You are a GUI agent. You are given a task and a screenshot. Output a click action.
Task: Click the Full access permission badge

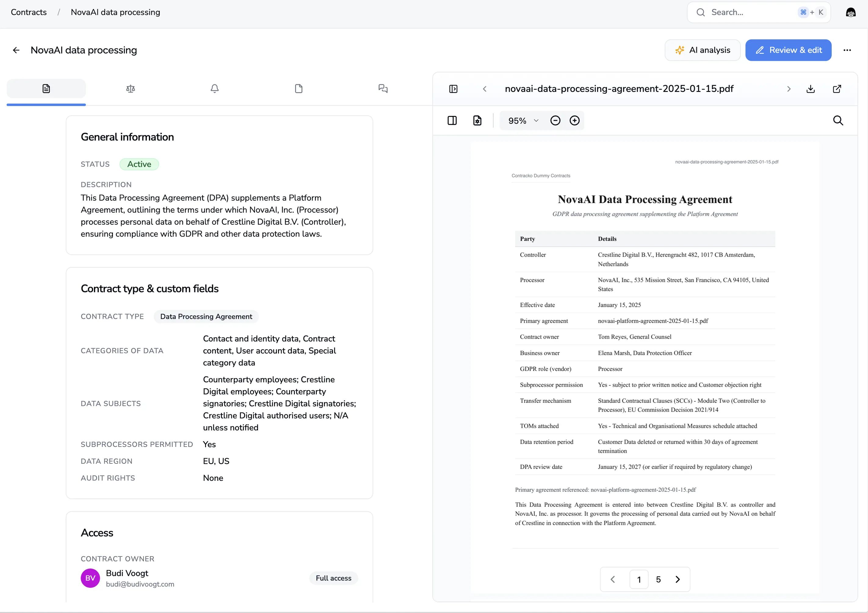point(334,578)
